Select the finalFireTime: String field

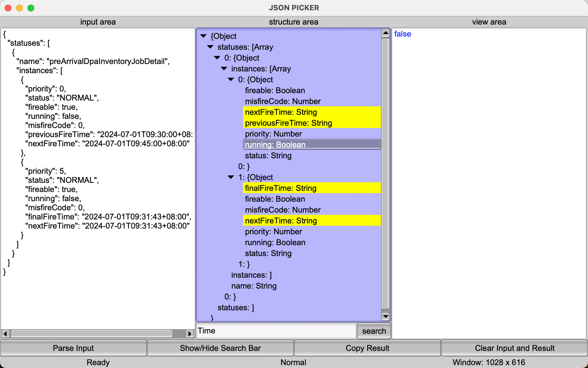point(280,188)
